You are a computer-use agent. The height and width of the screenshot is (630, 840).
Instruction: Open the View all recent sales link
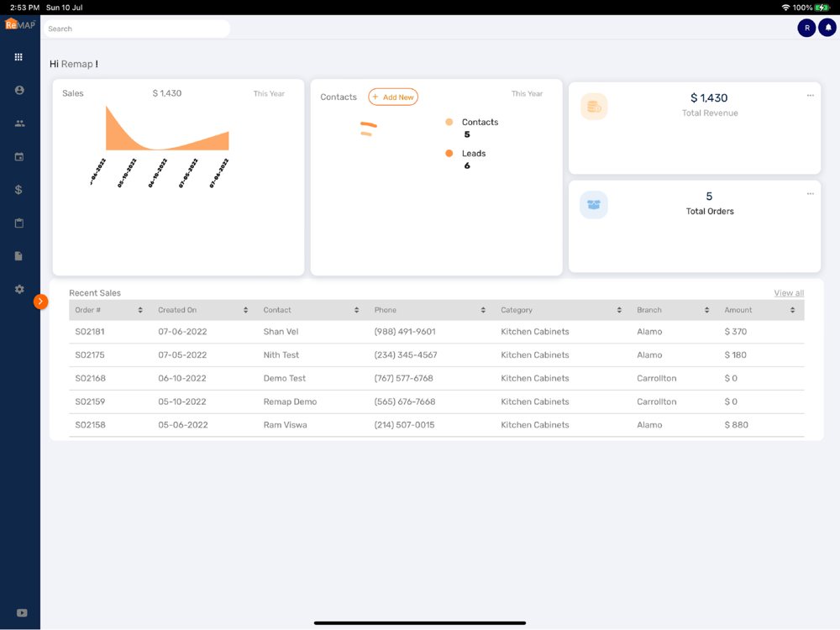tap(789, 293)
